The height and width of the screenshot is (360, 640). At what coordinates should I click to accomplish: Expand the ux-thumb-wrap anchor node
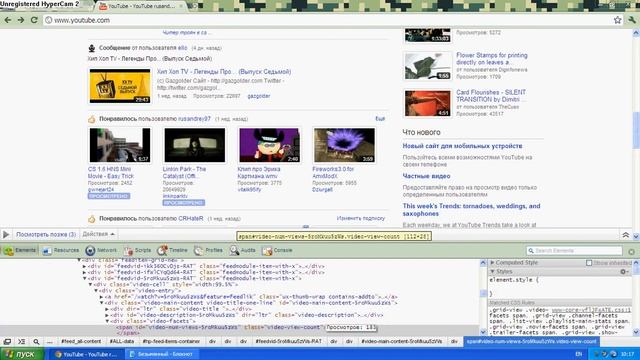(102, 297)
